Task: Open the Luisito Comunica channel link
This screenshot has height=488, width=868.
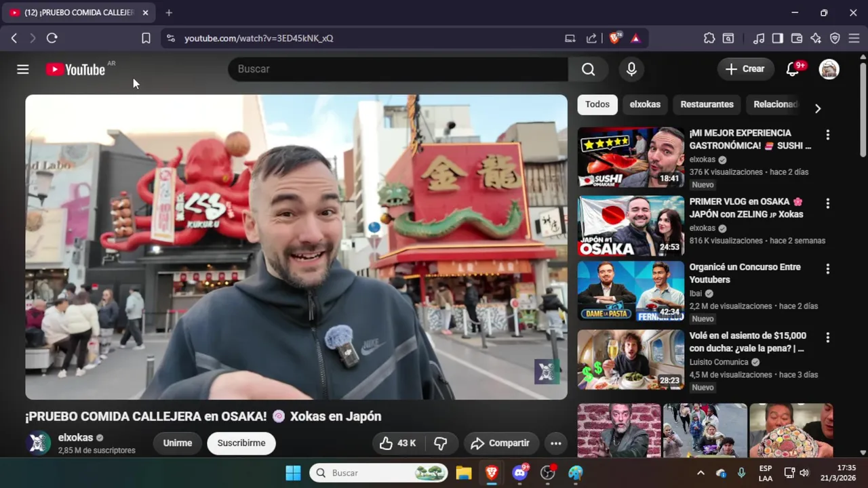Action: [719, 362]
